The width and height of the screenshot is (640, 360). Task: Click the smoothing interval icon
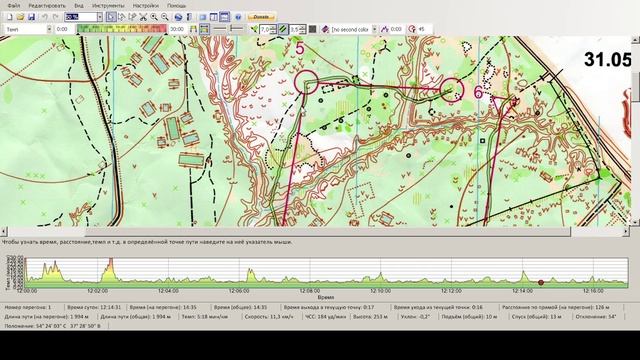[384, 29]
